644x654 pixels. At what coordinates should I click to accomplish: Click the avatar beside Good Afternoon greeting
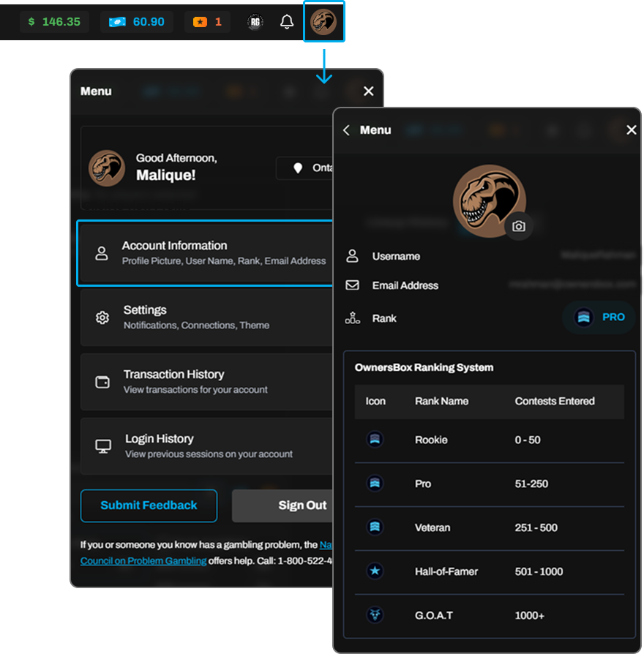[107, 168]
